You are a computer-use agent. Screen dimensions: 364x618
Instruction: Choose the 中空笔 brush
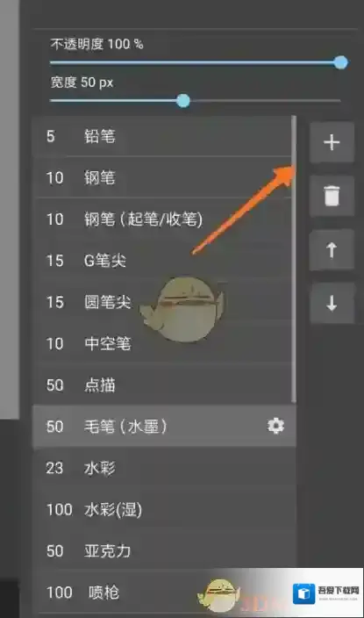coord(163,343)
